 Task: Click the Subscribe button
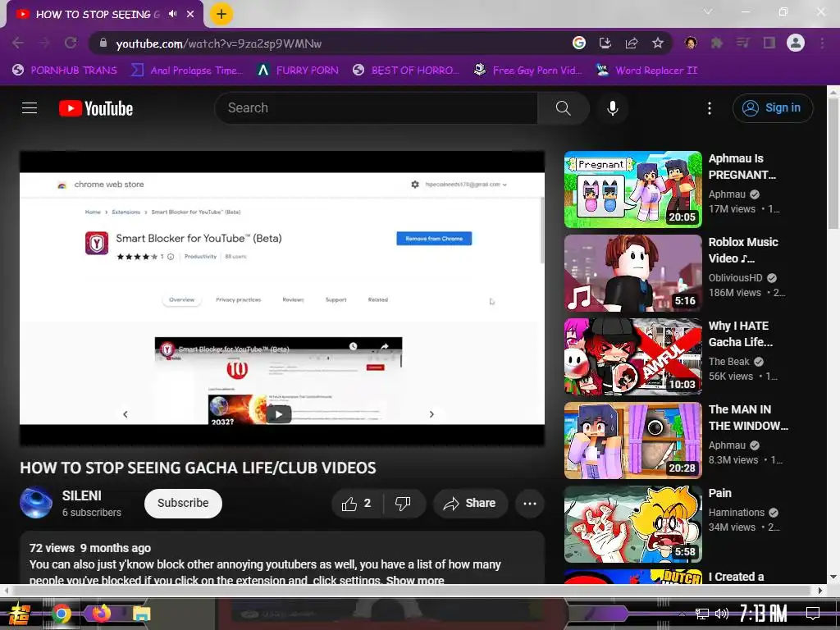point(183,504)
